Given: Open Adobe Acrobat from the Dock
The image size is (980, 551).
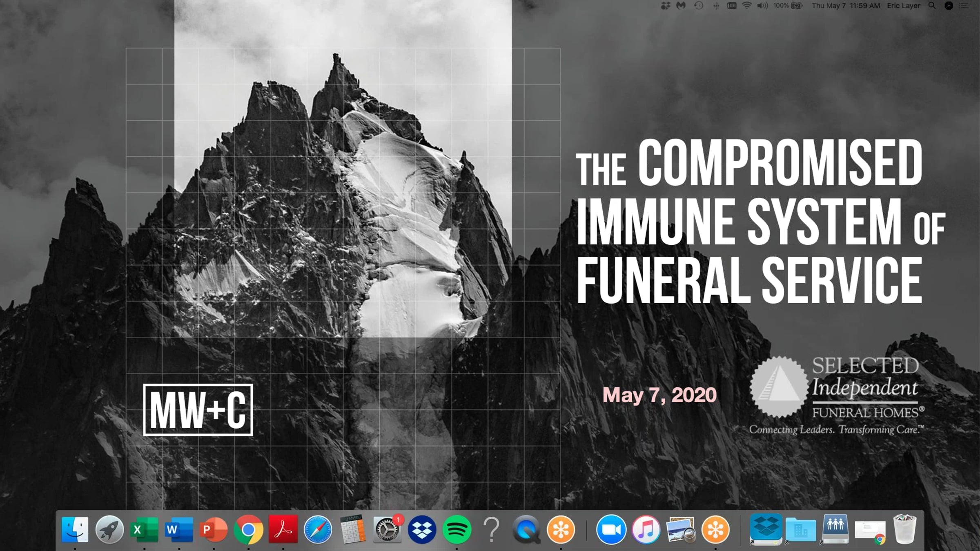Looking at the screenshot, I should point(283,529).
